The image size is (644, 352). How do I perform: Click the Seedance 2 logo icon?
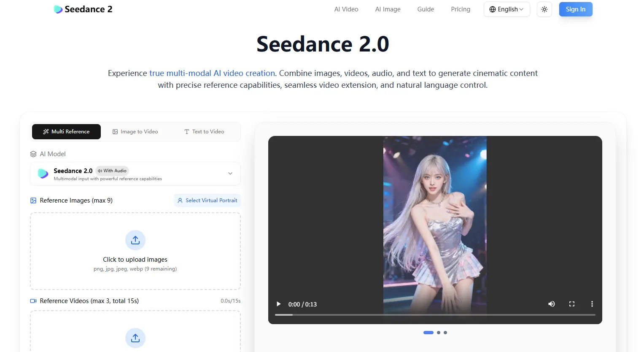(58, 9)
